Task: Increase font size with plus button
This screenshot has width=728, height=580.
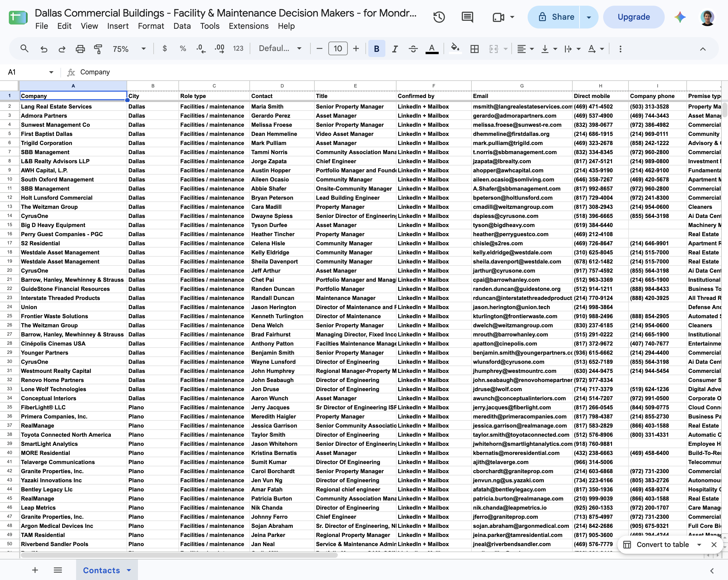Action: pos(356,49)
